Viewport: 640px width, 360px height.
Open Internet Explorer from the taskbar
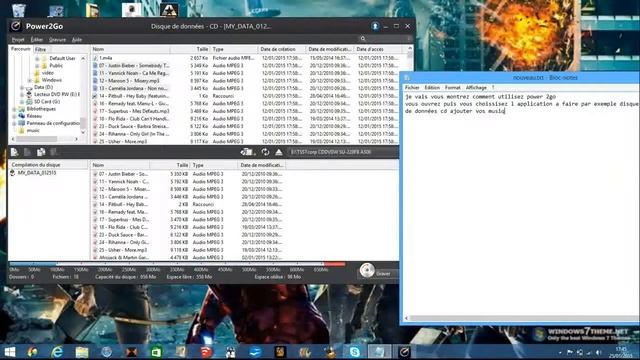tap(57, 352)
